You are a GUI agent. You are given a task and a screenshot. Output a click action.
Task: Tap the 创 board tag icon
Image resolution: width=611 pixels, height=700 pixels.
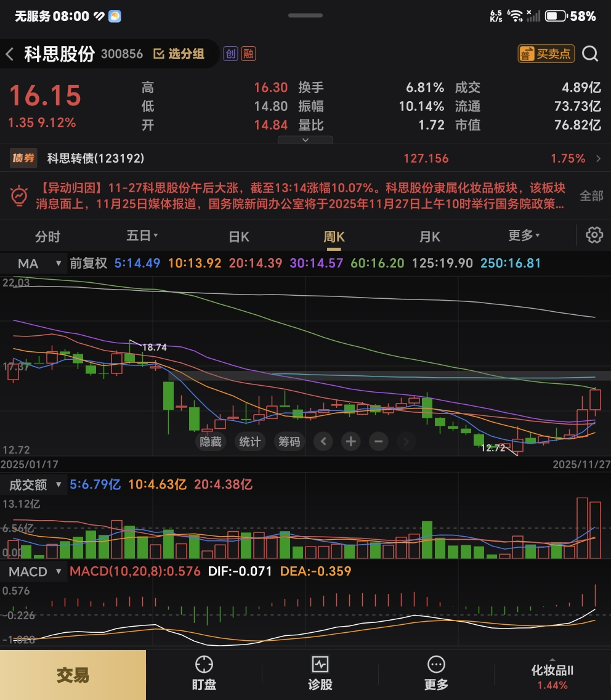230,54
